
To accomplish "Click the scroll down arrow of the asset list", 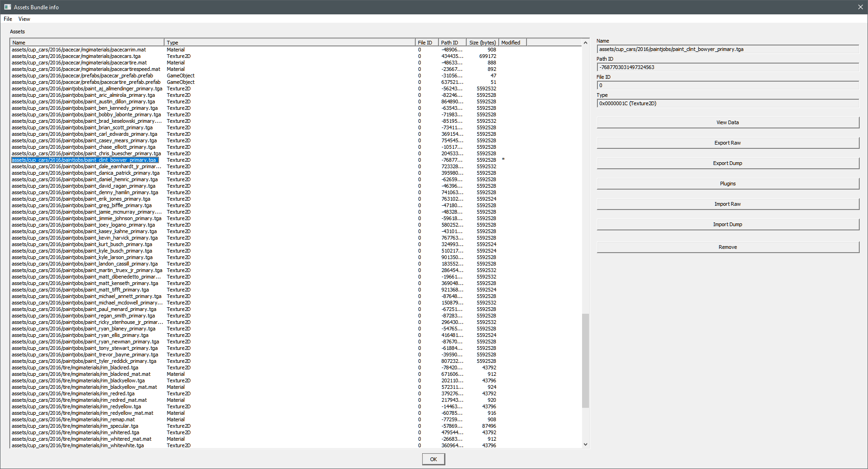I will point(585,444).
